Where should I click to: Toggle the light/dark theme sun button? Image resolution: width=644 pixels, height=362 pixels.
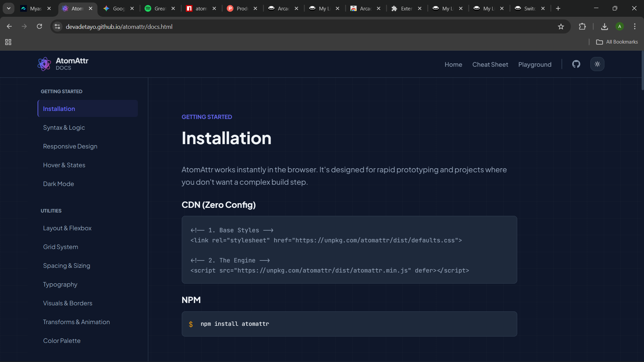point(597,64)
